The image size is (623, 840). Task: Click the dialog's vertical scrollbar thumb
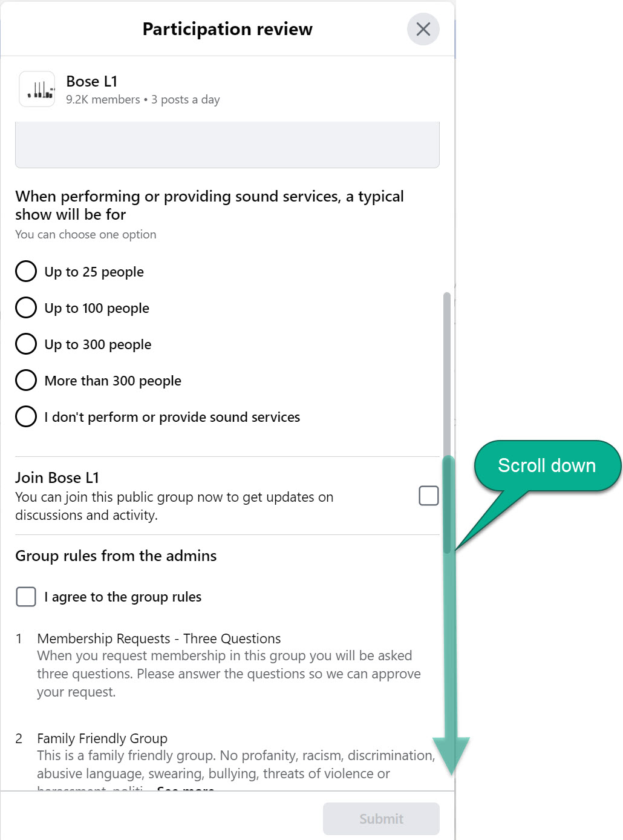[x=447, y=424]
